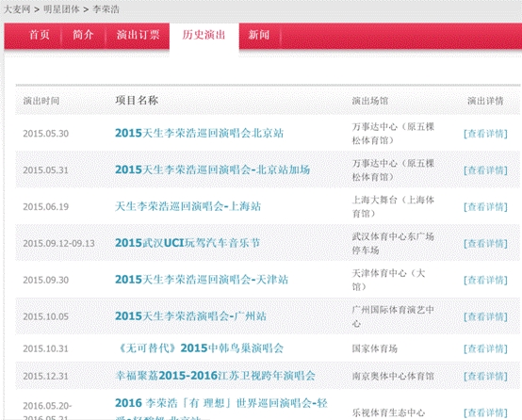522x420 pixels.
Task: Click the date 2015.05.31
Action: [x=45, y=170]
